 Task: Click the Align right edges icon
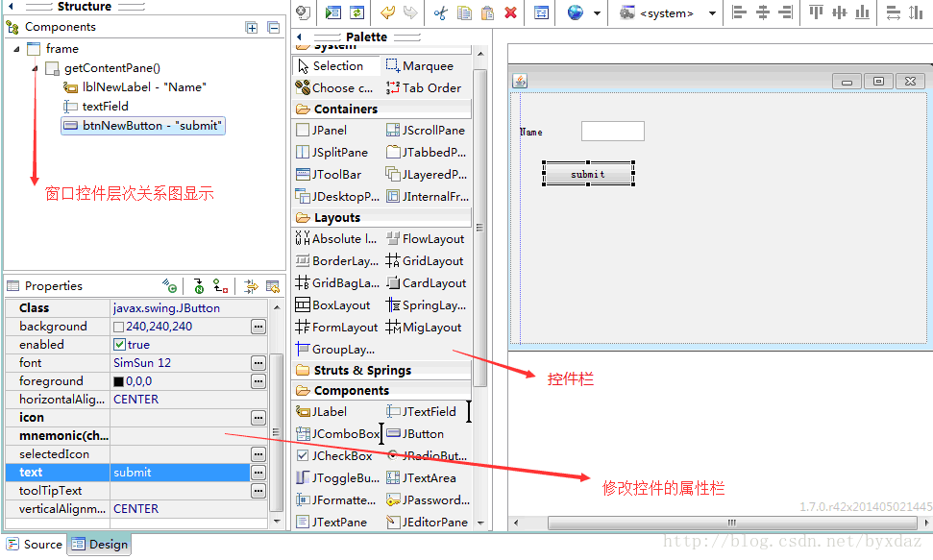(x=785, y=12)
